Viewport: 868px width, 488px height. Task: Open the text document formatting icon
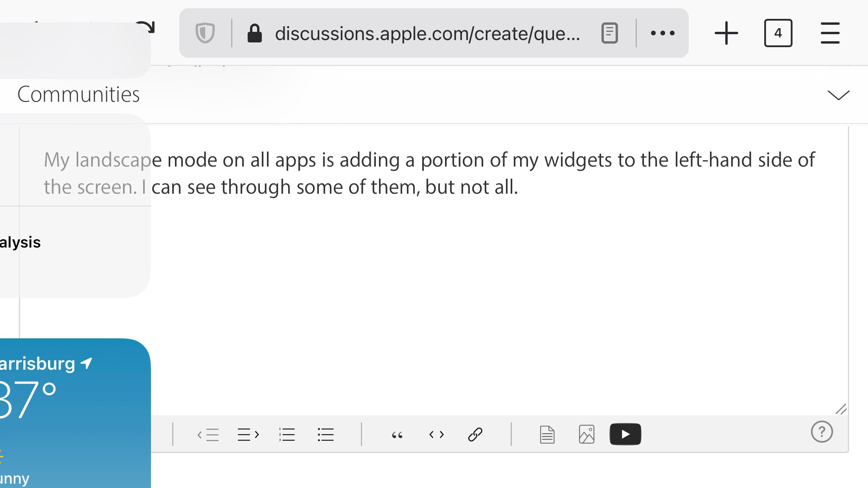coord(546,434)
